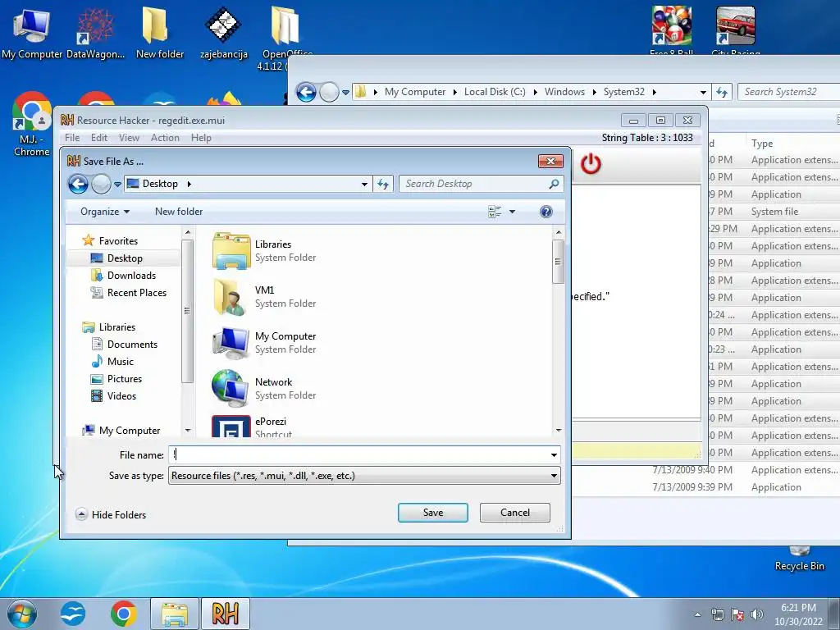
Task: Open the Save as type combo box
Action: 364,476
